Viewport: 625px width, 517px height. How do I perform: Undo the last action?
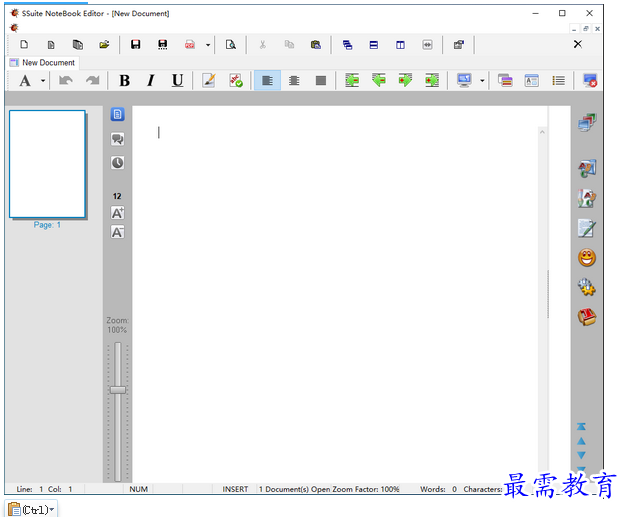[x=66, y=81]
